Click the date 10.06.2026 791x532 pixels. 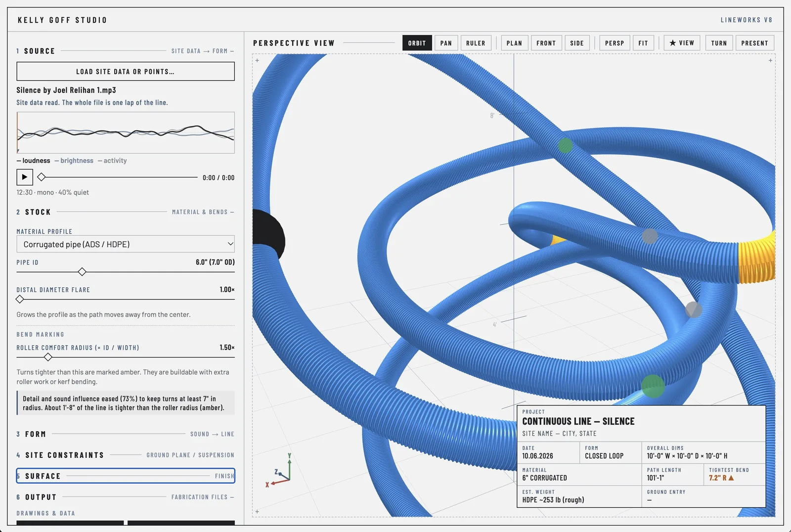pos(538,456)
